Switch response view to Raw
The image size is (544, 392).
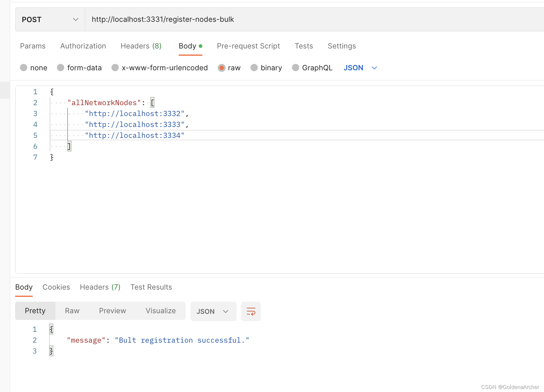tap(72, 311)
